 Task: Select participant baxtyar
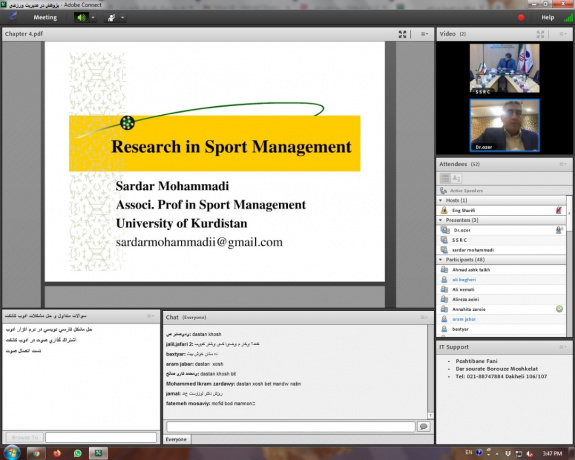(501, 329)
